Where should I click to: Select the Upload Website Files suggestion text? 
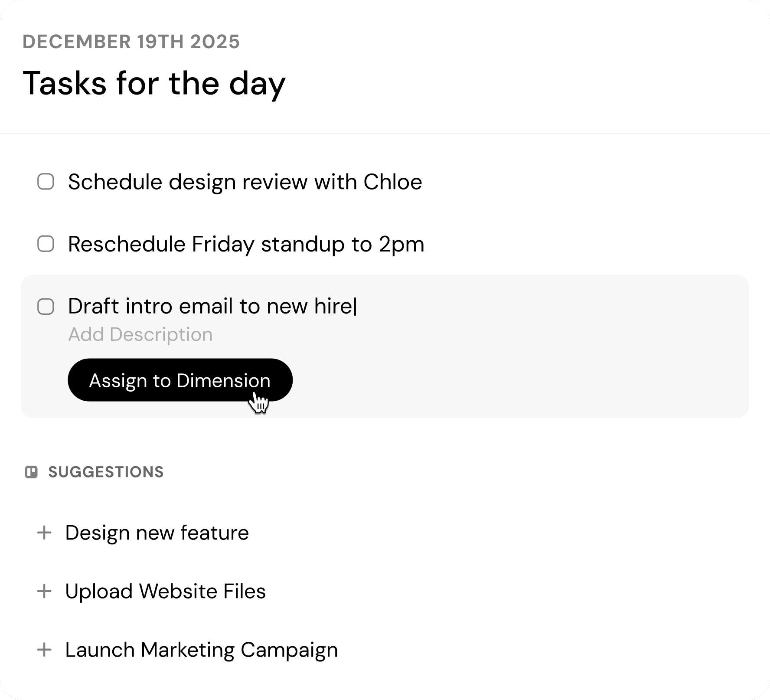point(165,591)
